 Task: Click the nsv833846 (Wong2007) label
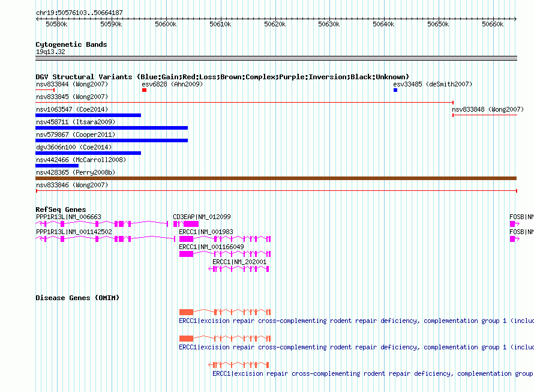pyautogui.click(x=72, y=185)
